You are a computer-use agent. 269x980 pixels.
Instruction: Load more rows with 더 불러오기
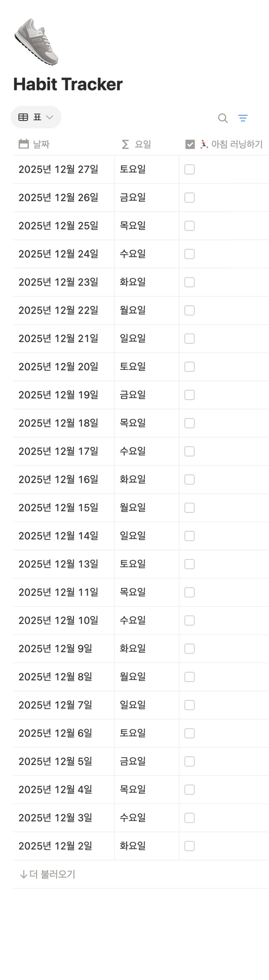coord(52,874)
